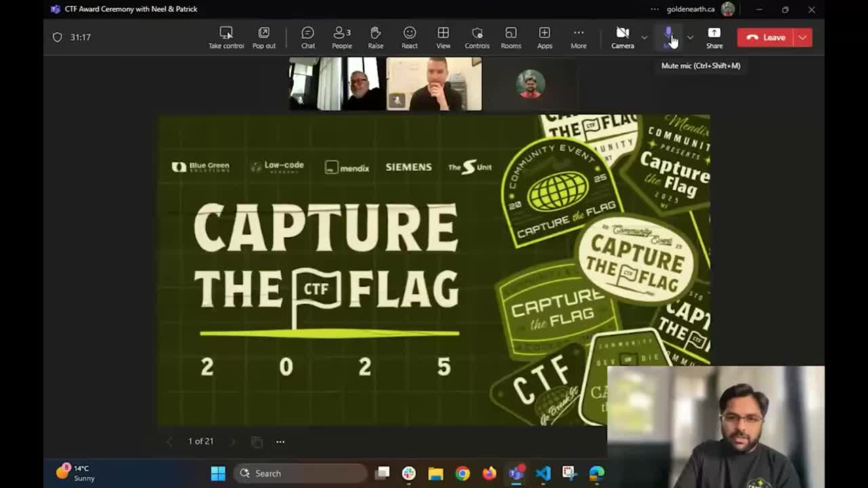The width and height of the screenshot is (868, 488).
Task: Show the People participants list
Action: pos(342,37)
